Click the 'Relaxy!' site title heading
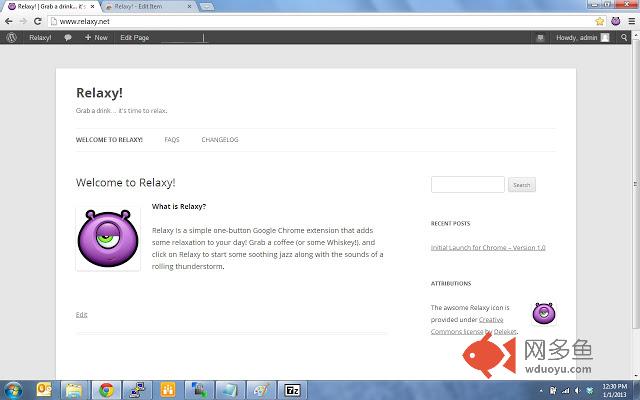 click(x=99, y=93)
